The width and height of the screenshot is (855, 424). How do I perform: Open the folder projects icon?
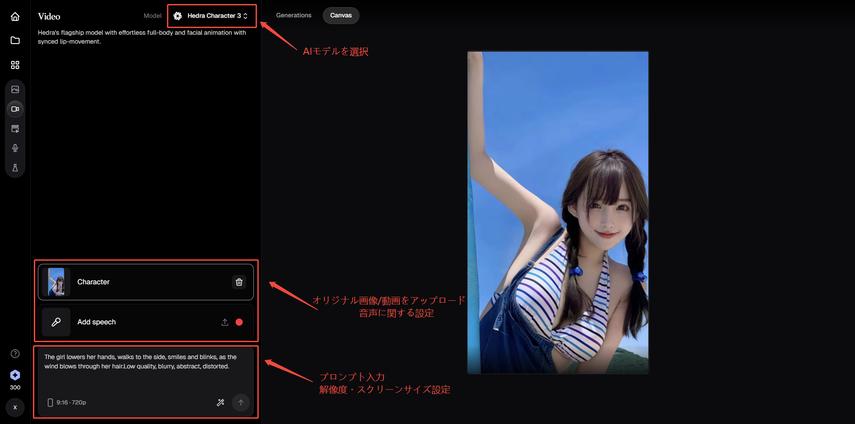coord(15,40)
